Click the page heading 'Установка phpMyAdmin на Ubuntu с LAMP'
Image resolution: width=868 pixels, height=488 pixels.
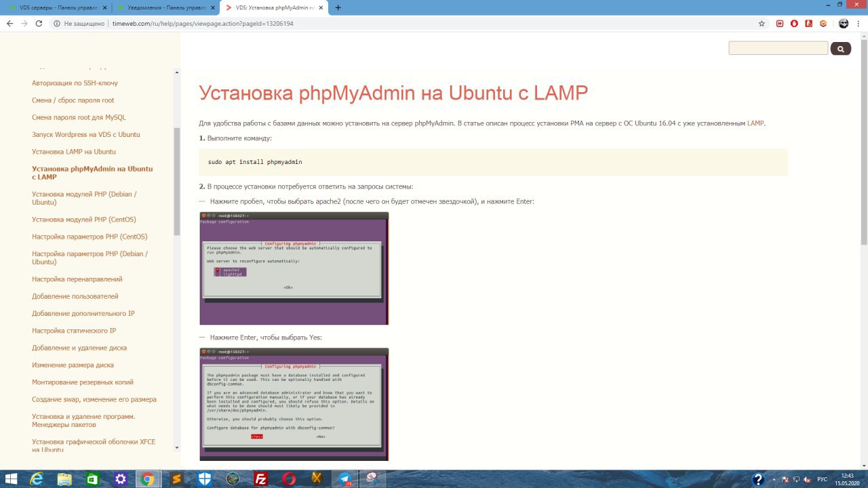393,94
